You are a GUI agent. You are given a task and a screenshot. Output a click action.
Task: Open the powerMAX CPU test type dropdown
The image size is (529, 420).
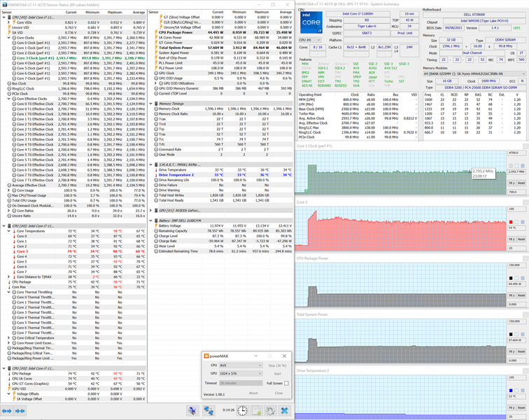tap(241, 365)
